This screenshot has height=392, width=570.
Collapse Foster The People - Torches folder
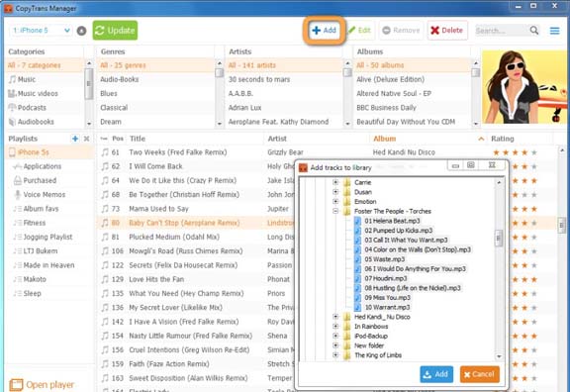335,211
